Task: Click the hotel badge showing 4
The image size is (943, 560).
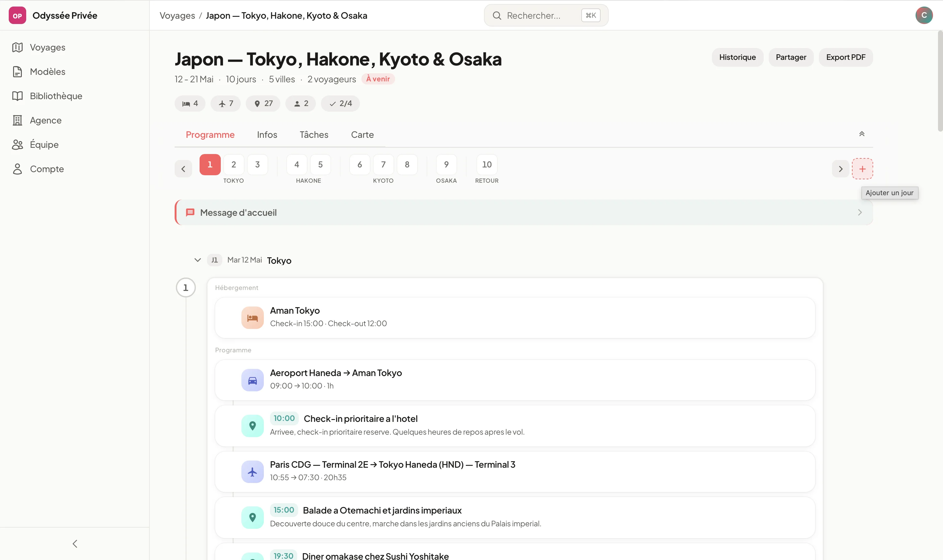Action: 190,103
